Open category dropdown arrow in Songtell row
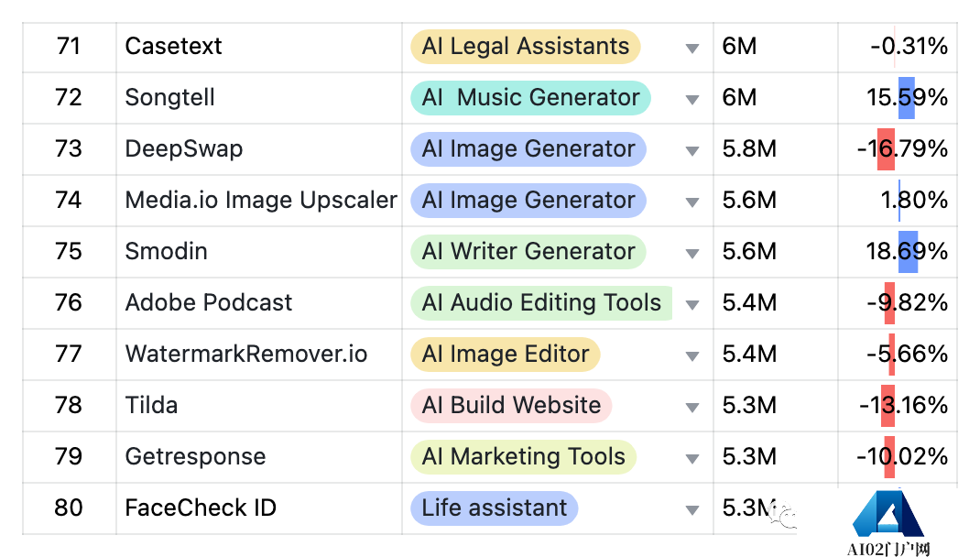Screen dimensions: 980x557 coord(691,99)
